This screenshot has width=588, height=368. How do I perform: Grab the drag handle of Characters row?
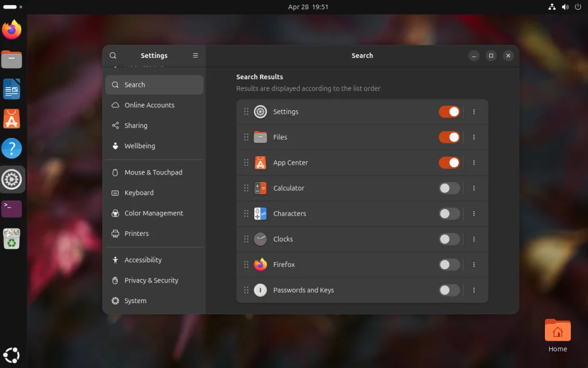[246, 214]
